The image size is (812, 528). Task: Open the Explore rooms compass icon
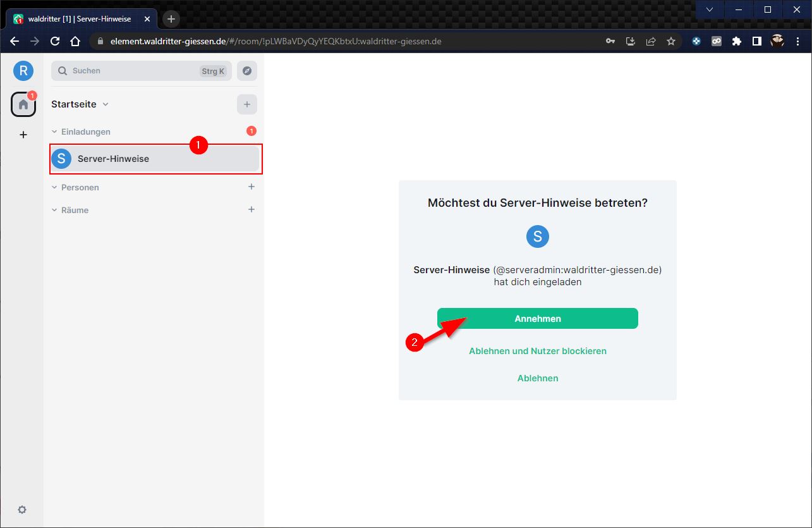[x=247, y=71]
